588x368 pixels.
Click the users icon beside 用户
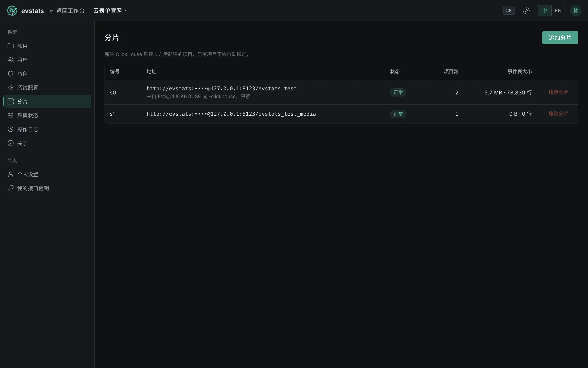[x=10, y=60]
